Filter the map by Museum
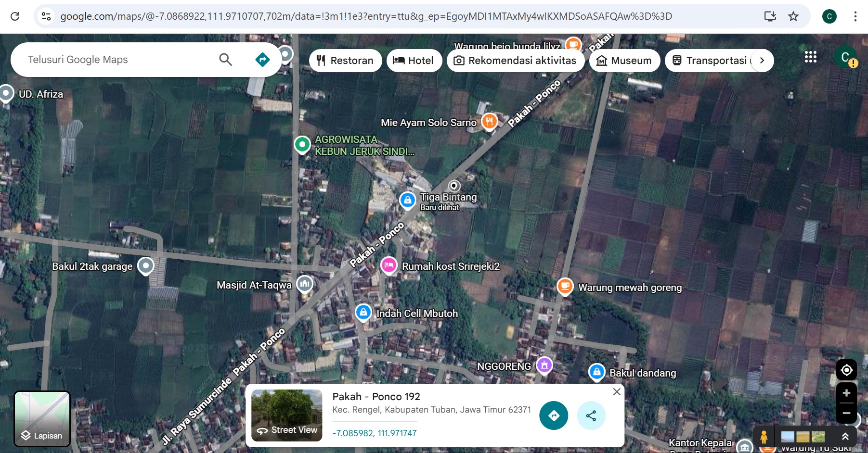 (624, 61)
